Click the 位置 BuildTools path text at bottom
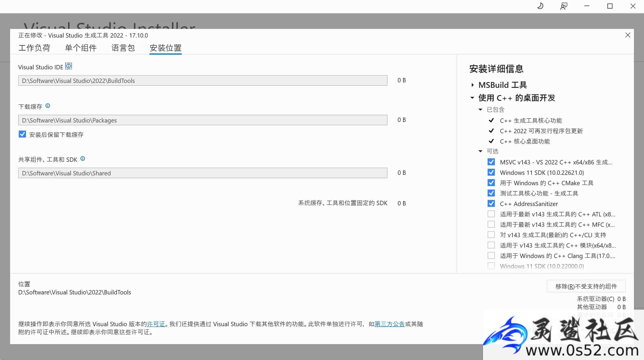644x360 pixels. 74,292
